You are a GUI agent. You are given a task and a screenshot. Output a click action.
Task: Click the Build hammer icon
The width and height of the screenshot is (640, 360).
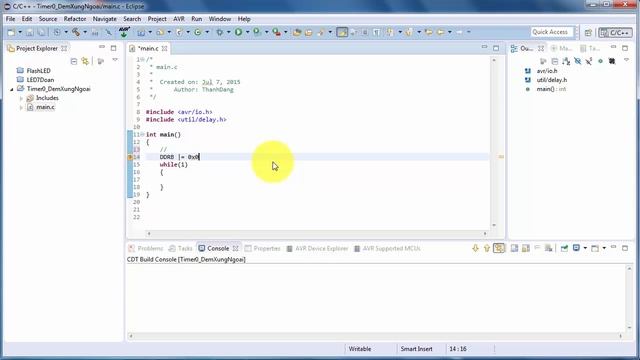[76, 32]
